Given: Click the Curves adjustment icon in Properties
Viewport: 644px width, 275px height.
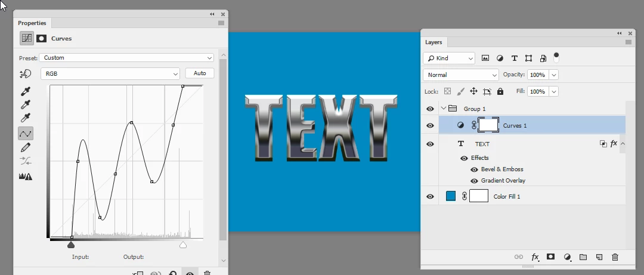Looking at the screenshot, I should 27,38.
